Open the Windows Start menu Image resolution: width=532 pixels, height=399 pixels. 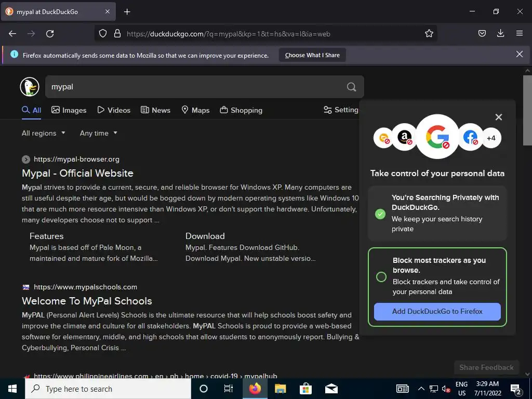pyautogui.click(x=12, y=389)
